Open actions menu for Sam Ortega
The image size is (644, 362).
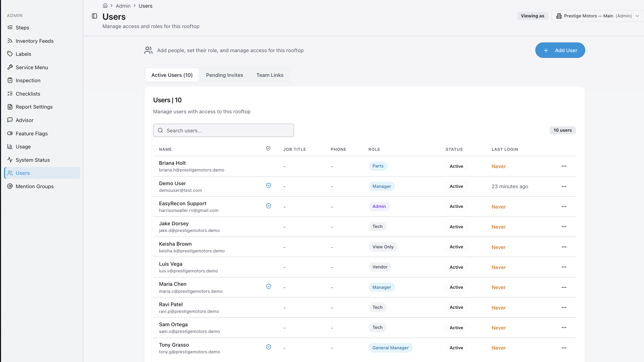564,328
